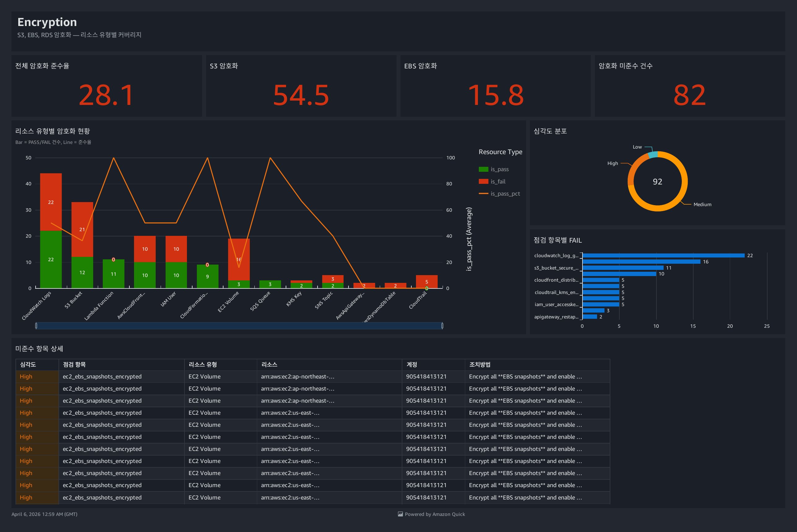Click the iam_user_accesske... axis label
The image size is (797, 532).
557,304
